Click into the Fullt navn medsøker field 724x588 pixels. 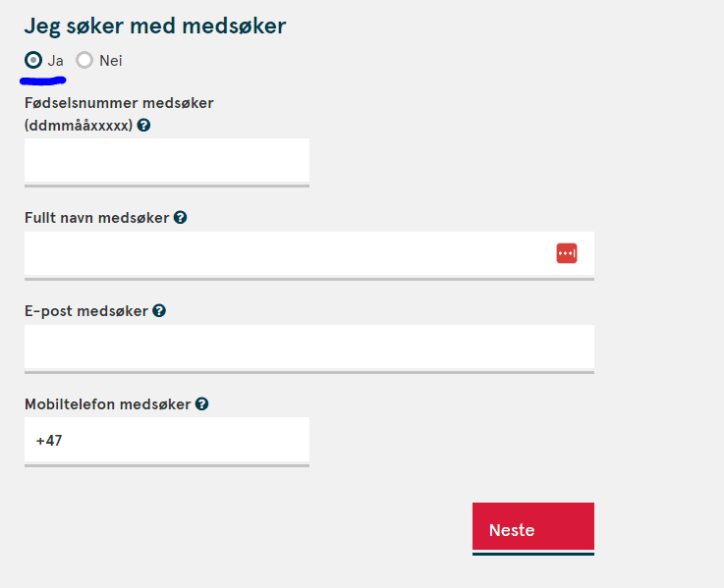[x=285, y=254]
